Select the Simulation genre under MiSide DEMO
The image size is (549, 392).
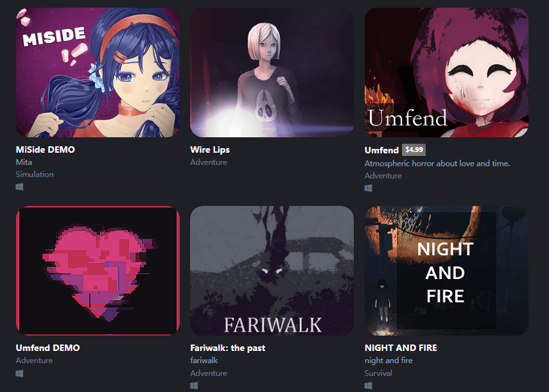point(35,174)
